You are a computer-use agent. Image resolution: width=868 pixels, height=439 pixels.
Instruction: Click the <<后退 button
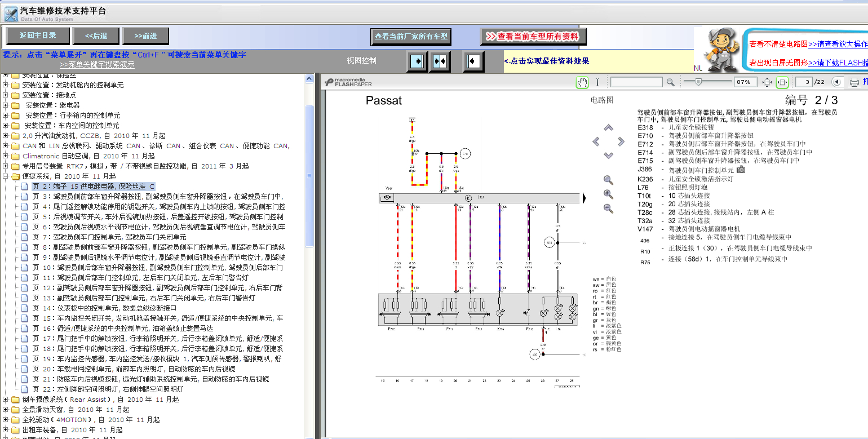coord(96,36)
